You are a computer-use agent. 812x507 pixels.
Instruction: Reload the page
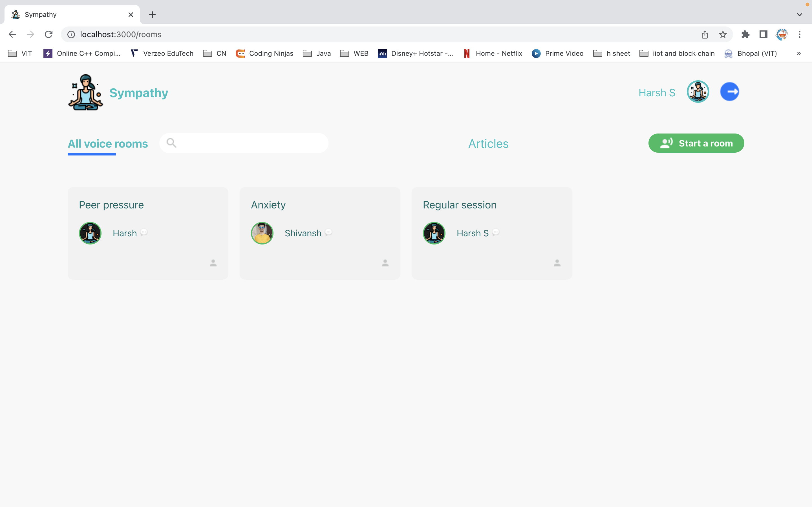click(49, 35)
